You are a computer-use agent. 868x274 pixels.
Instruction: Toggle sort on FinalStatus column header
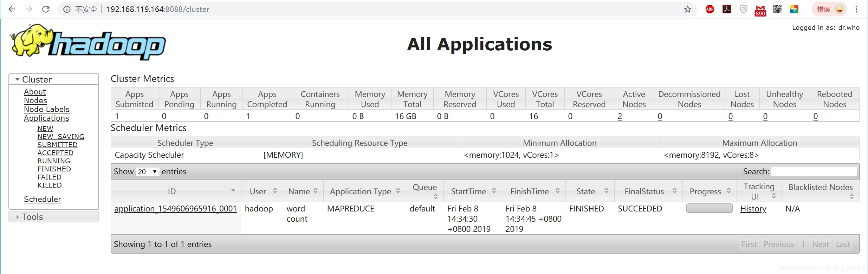(648, 191)
